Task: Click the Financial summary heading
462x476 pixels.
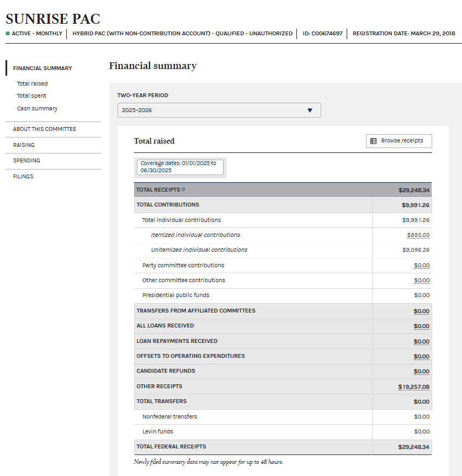Action: pos(152,66)
